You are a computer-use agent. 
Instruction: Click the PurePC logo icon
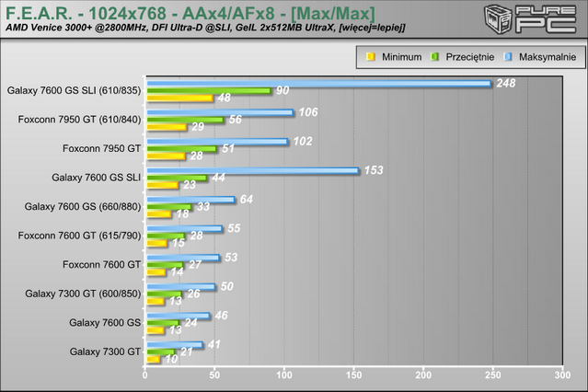(x=531, y=19)
